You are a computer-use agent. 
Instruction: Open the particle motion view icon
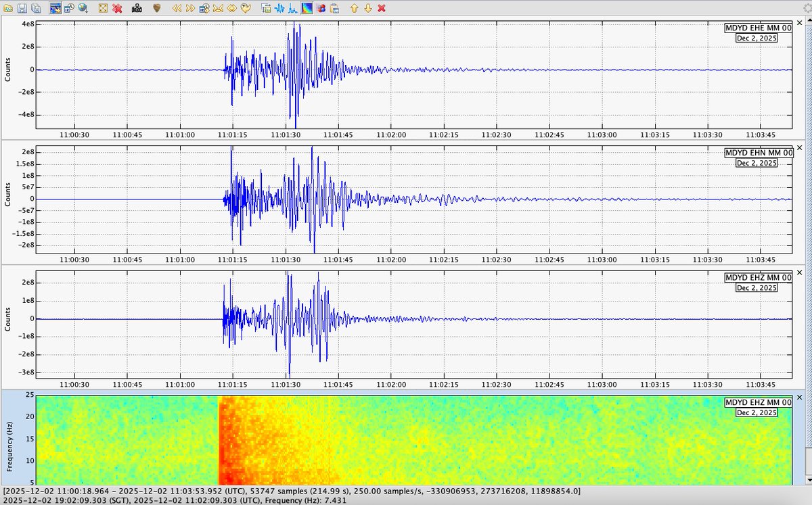pos(321,8)
